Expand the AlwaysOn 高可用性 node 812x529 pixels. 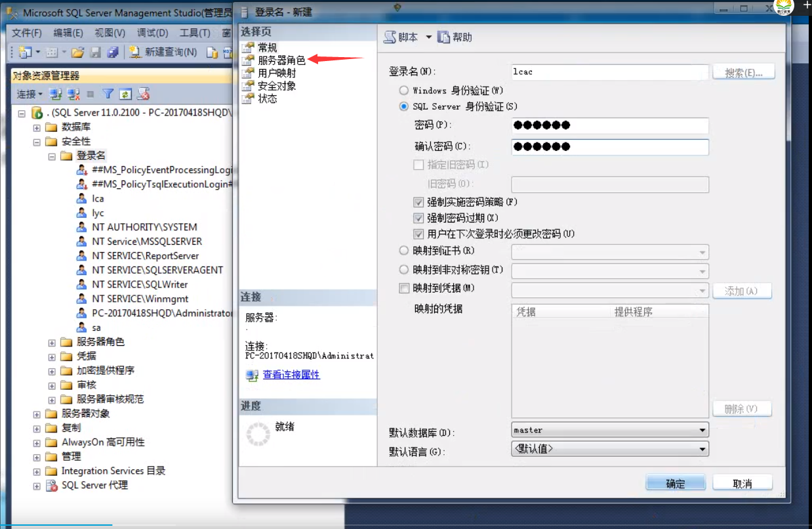click(x=37, y=442)
